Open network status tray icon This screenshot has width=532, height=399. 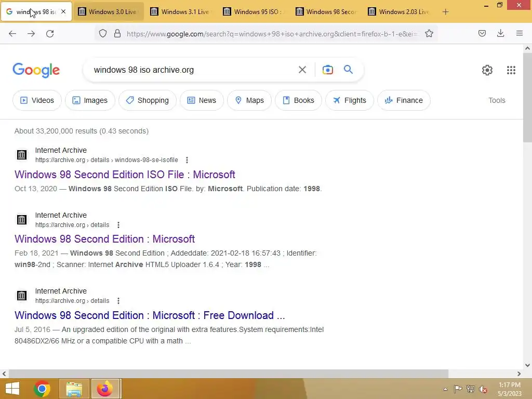click(x=471, y=389)
